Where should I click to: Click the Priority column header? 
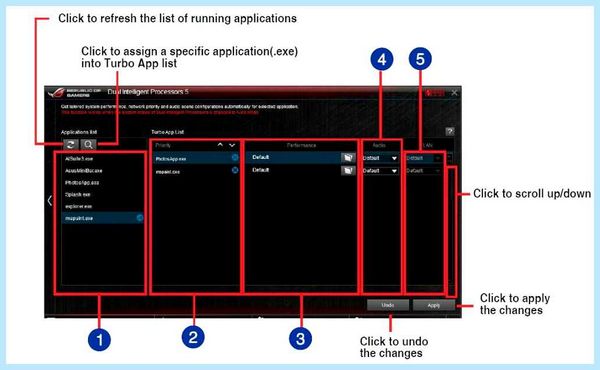(163, 145)
